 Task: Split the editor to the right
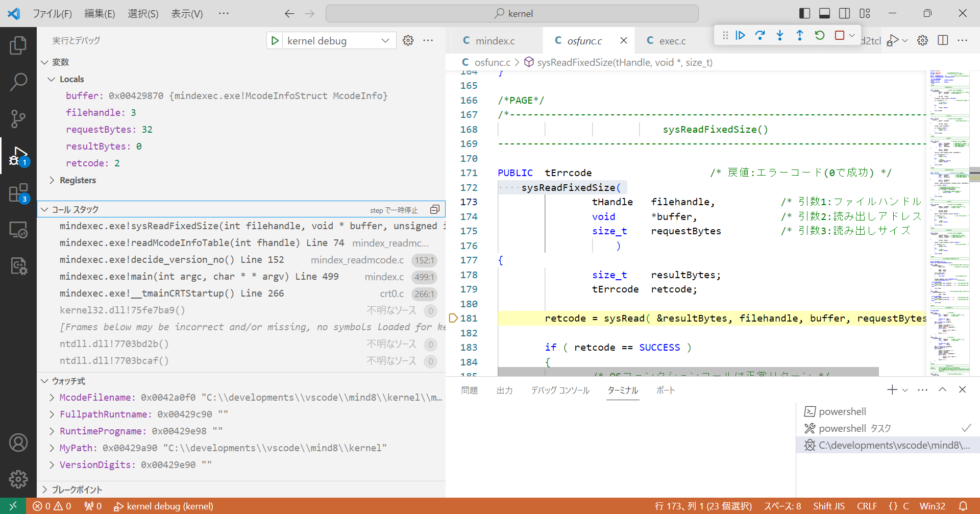tap(943, 40)
